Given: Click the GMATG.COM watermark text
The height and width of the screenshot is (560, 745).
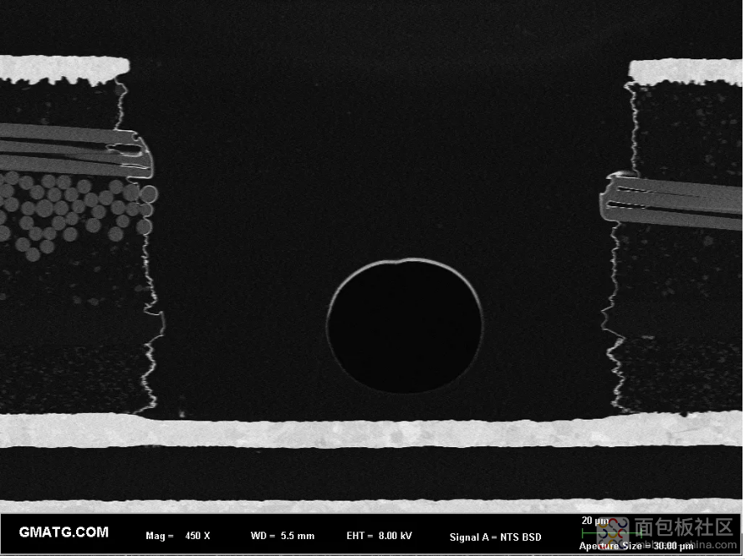Looking at the screenshot, I should pos(64,532).
